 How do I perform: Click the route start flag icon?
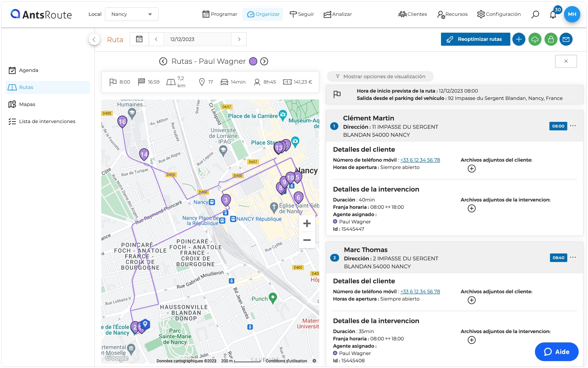click(337, 94)
